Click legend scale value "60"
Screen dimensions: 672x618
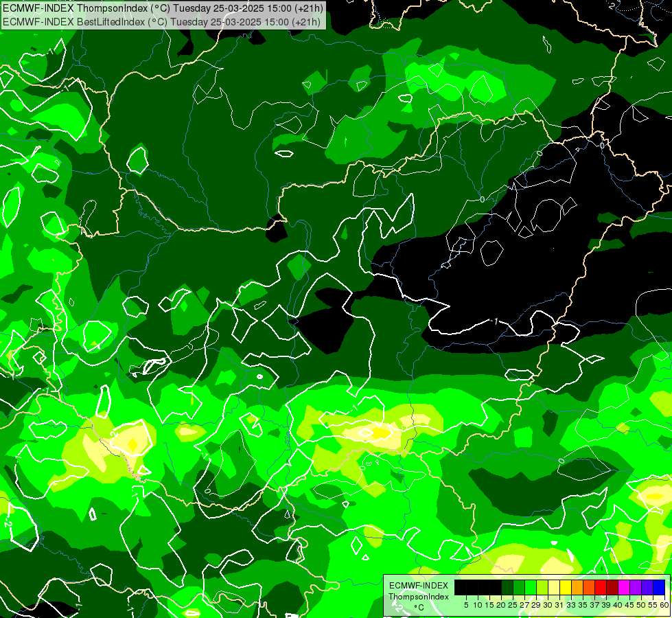pos(664,605)
